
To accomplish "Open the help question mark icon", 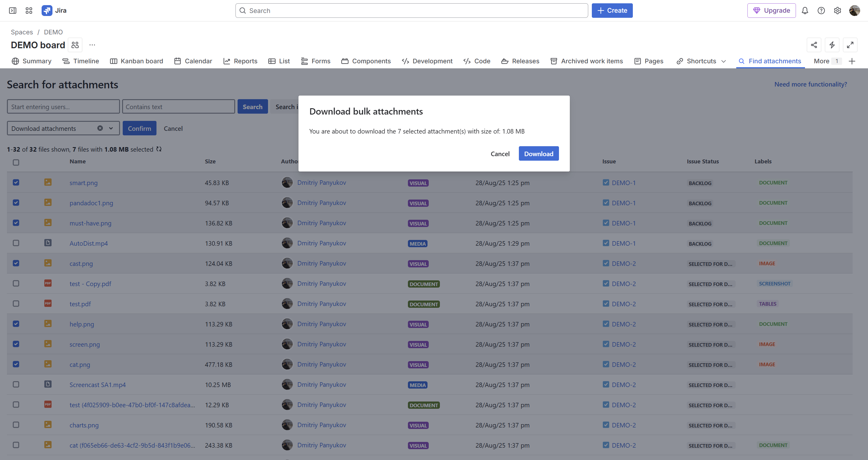I will click(x=821, y=11).
